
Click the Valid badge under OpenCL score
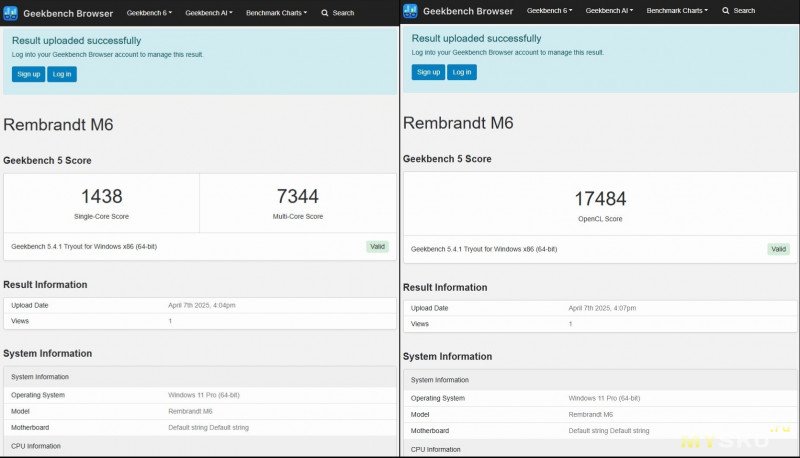point(778,249)
